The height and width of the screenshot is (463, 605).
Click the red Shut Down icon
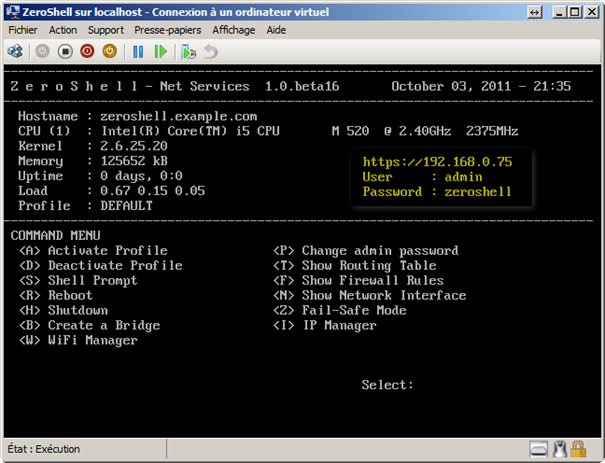coord(87,51)
